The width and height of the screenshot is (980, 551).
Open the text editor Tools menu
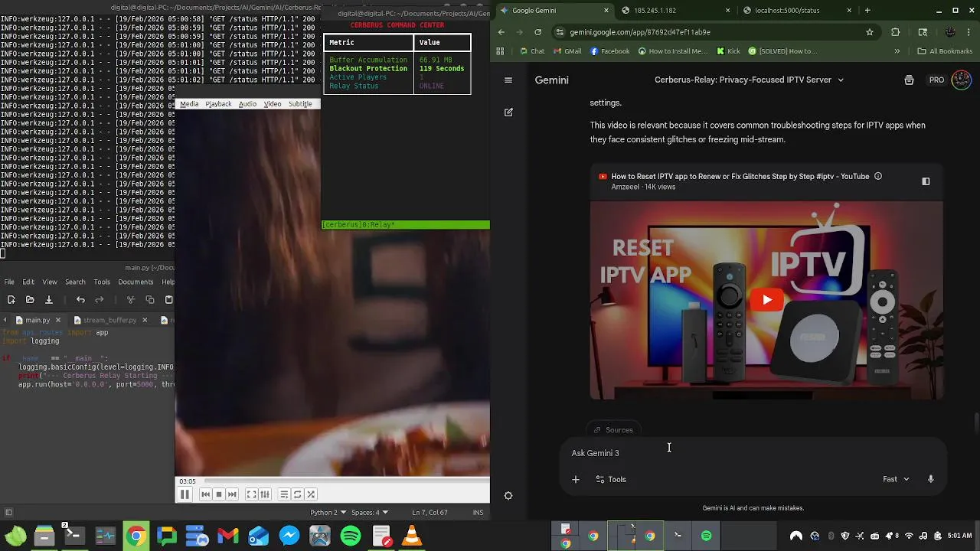[x=102, y=282]
